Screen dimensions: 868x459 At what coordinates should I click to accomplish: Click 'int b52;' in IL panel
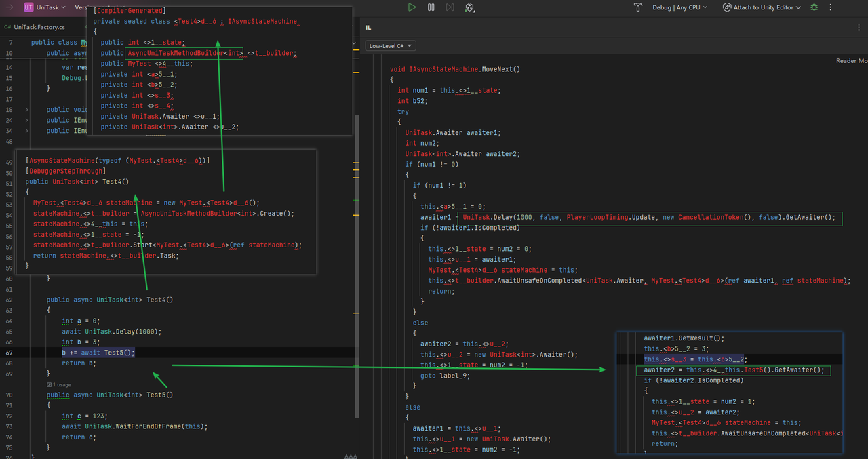tap(413, 101)
